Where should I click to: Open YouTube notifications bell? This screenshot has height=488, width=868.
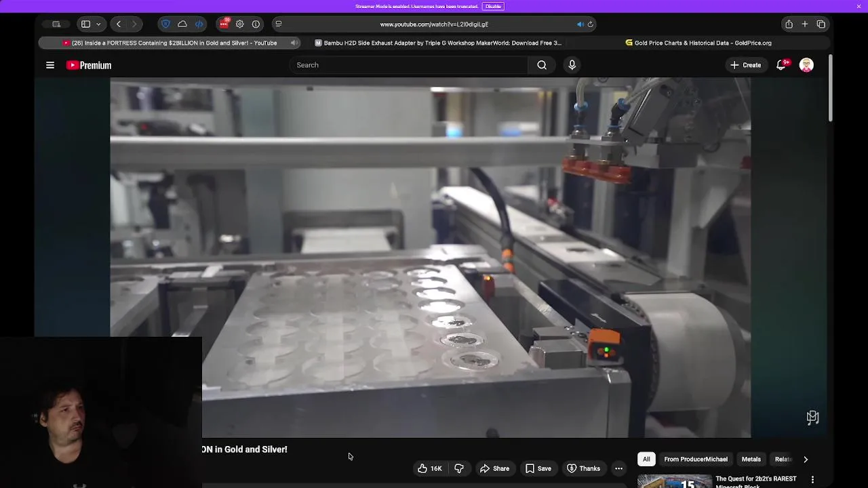click(x=781, y=65)
